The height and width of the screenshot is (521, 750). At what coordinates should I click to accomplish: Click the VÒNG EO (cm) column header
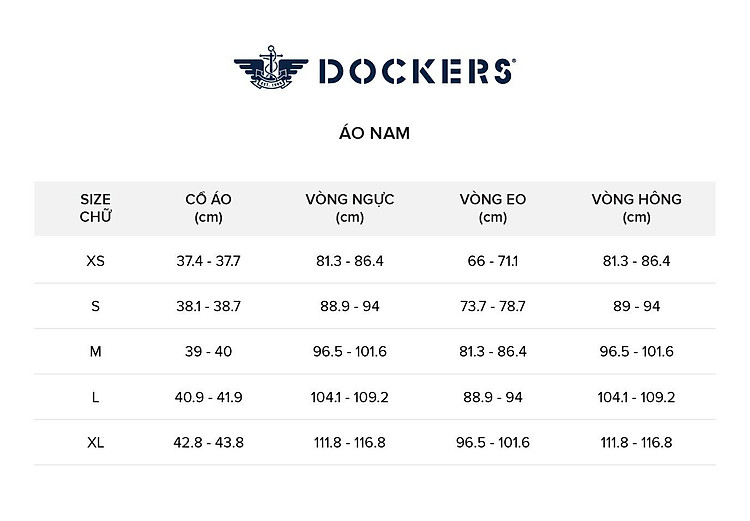click(x=493, y=208)
